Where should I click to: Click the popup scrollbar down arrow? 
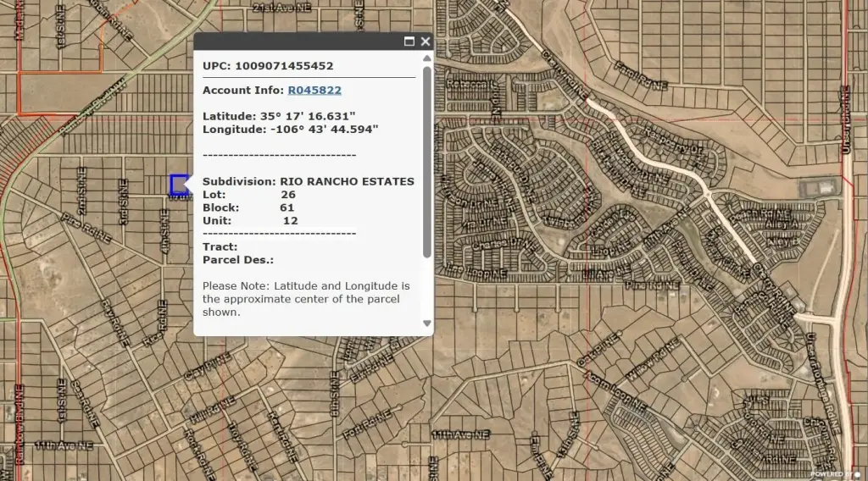tap(426, 323)
